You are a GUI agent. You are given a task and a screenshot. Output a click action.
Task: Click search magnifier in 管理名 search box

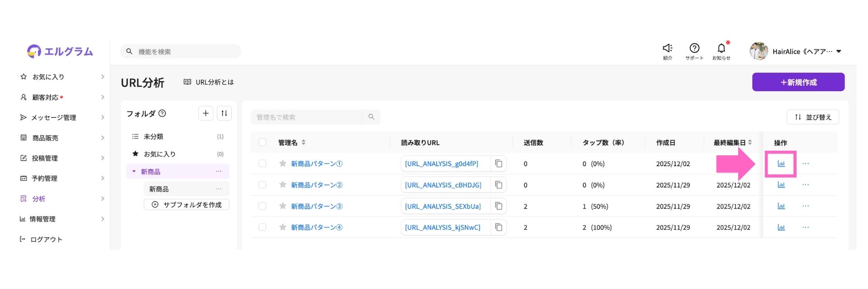point(371,117)
